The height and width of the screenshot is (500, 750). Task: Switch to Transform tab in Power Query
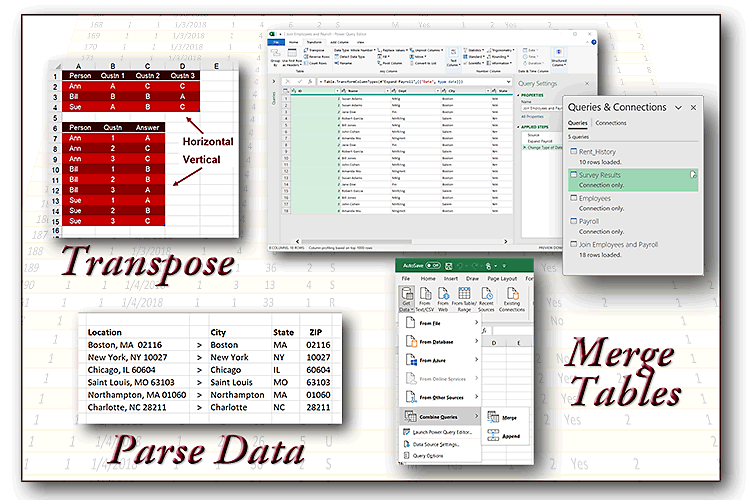(x=314, y=43)
